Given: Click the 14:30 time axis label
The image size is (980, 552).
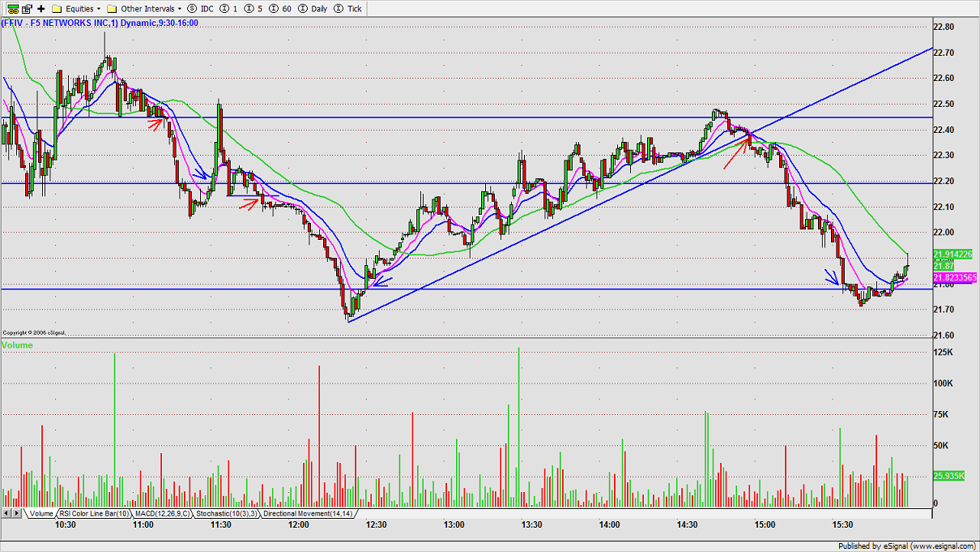Looking at the screenshot, I should point(687,524).
